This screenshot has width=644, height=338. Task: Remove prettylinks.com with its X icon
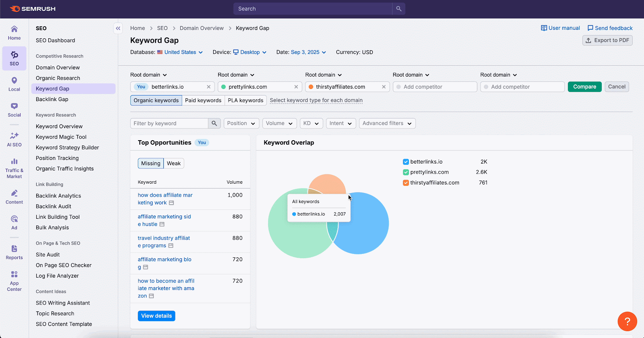(x=296, y=87)
